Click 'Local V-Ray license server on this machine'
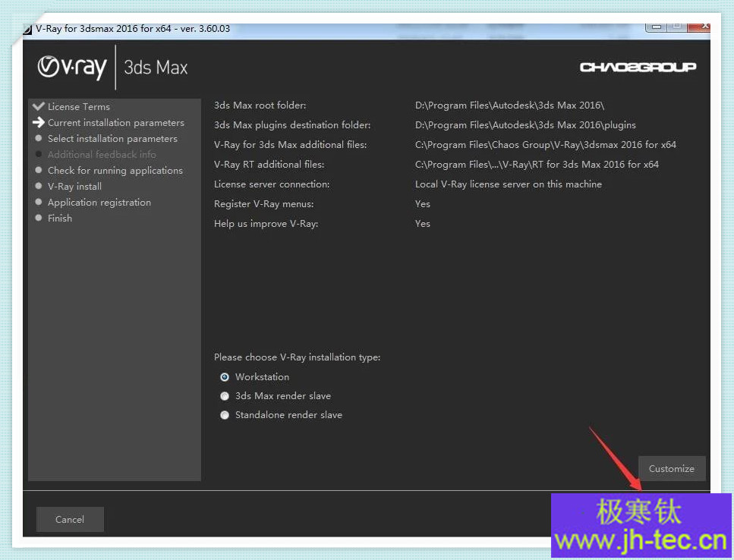The height and width of the screenshot is (560, 734). click(x=509, y=184)
